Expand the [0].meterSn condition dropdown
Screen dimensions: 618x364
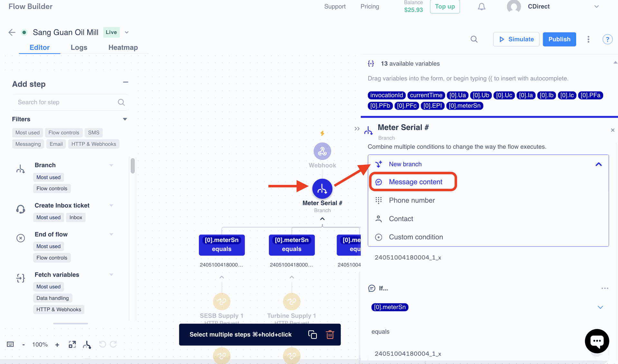600,307
